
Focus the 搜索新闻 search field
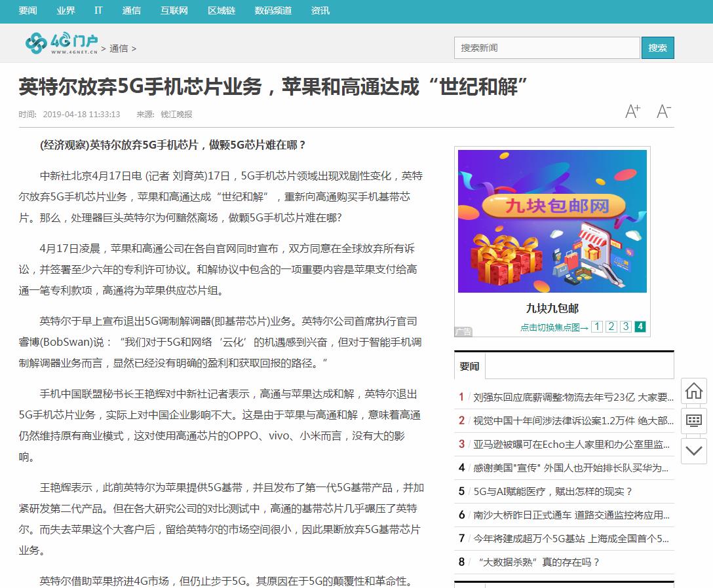click(x=547, y=48)
